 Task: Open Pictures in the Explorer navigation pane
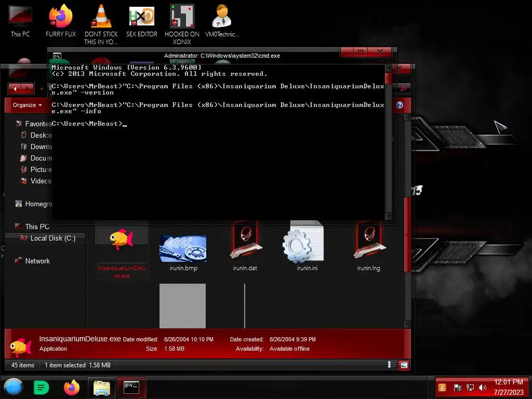pos(36,169)
